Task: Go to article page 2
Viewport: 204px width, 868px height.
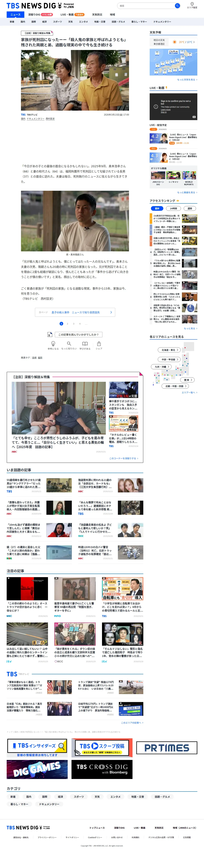Action: 67,324
